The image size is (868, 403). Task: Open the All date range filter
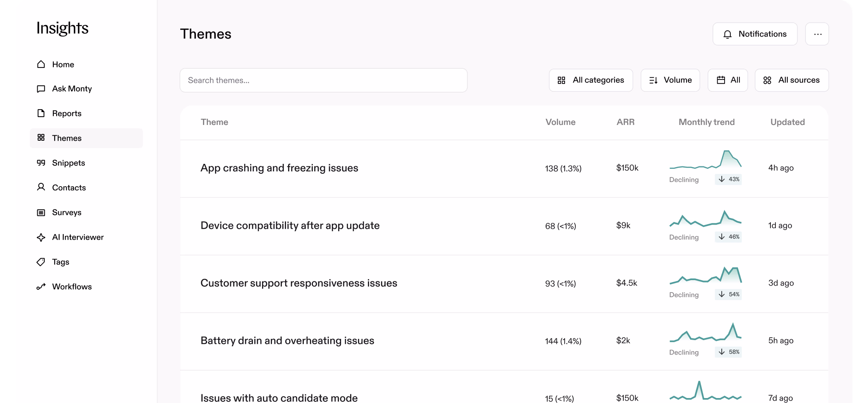click(727, 80)
